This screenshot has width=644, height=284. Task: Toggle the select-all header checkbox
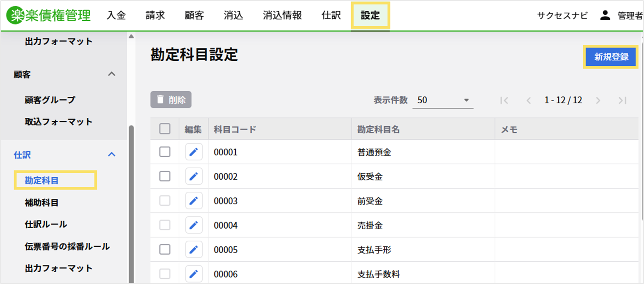(165, 129)
